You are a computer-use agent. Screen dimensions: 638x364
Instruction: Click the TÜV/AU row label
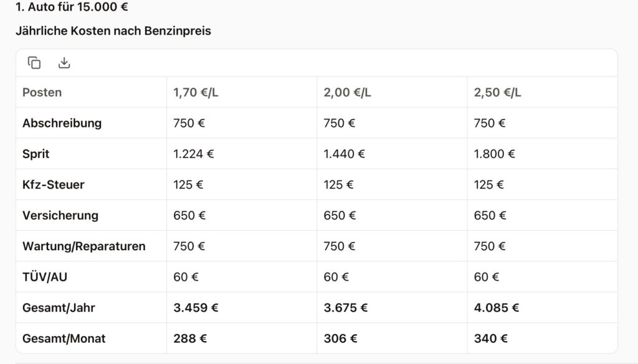(45, 277)
